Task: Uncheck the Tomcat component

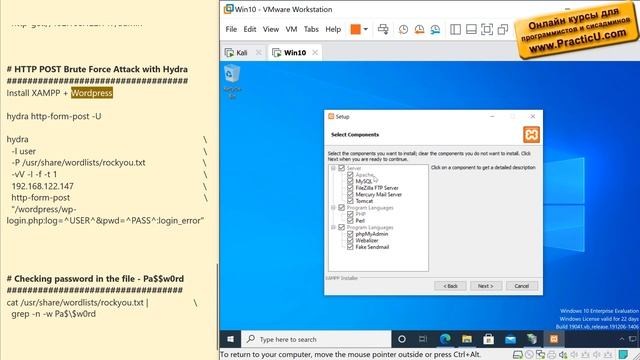Action: (x=350, y=201)
